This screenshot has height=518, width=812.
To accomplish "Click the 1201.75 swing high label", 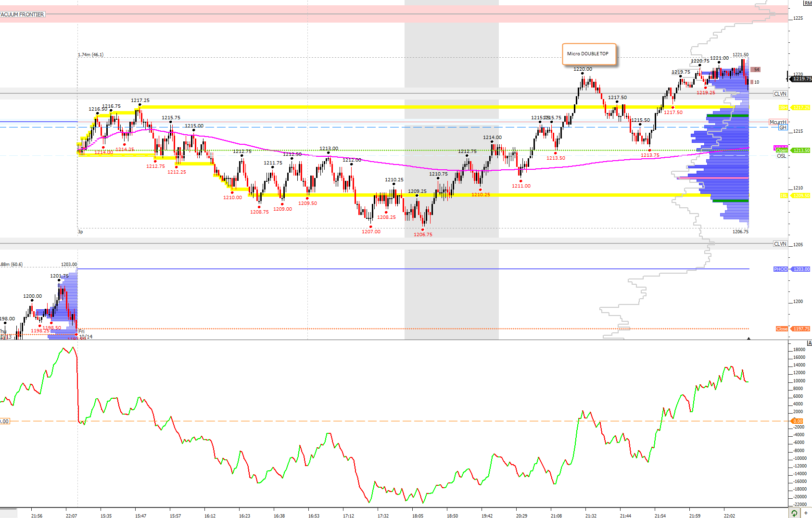I will pos(59,276).
